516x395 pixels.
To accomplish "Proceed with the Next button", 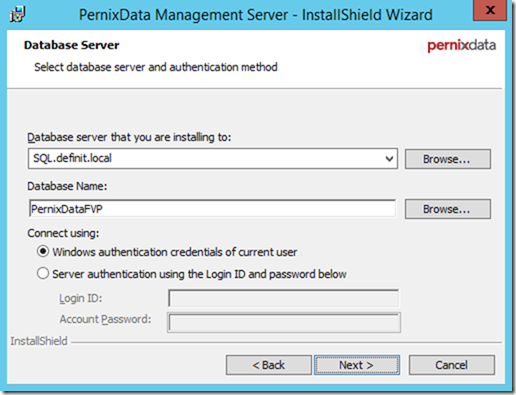I will click(x=357, y=365).
